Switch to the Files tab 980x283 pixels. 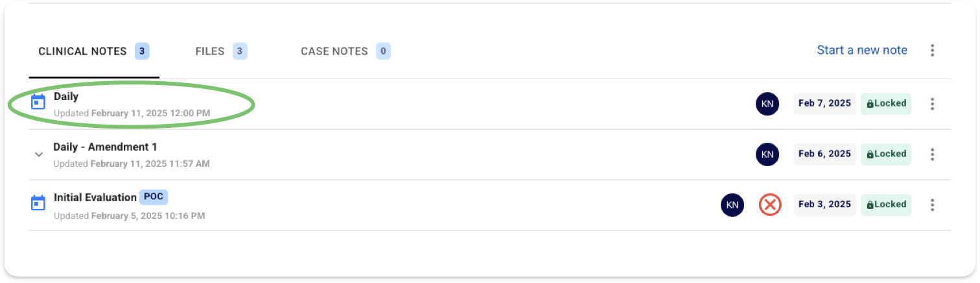point(221,51)
